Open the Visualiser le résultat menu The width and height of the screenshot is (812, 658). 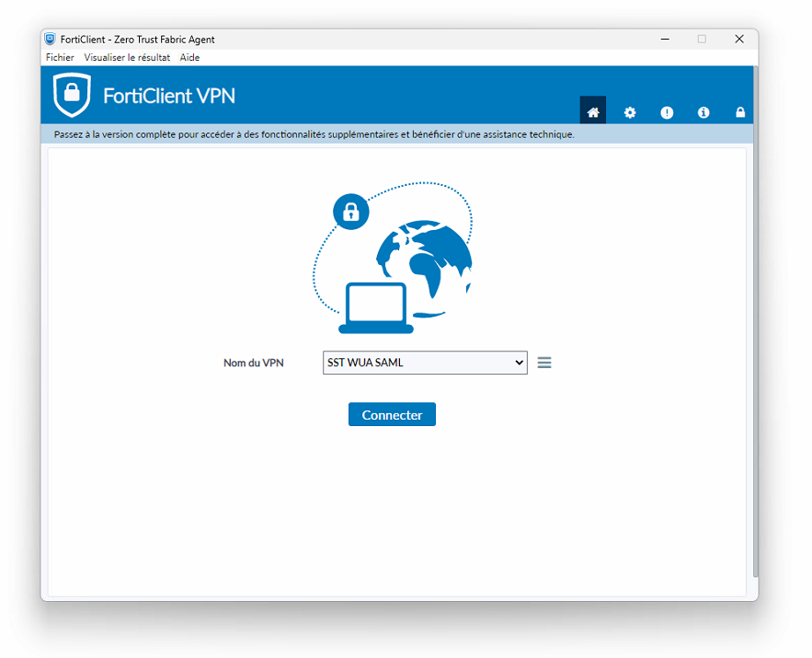pyautogui.click(x=126, y=57)
